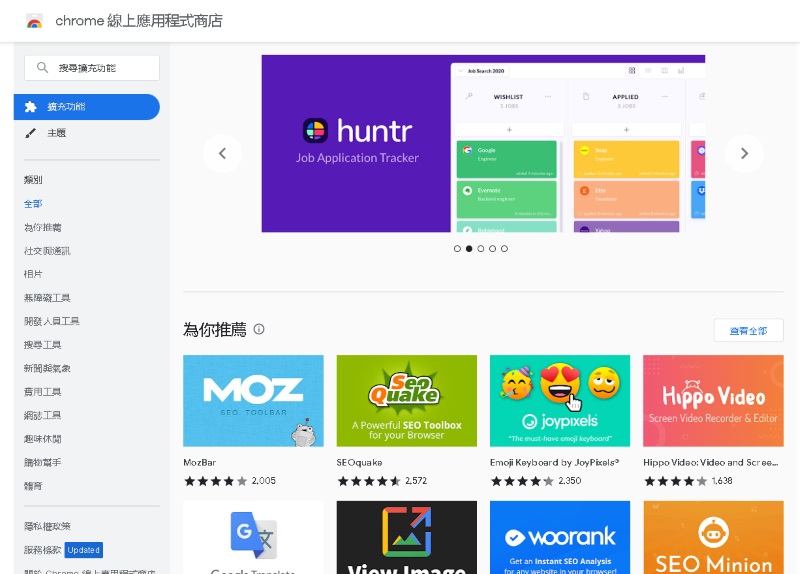Click the Chrome Web Store rainbow logo

(x=34, y=21)
